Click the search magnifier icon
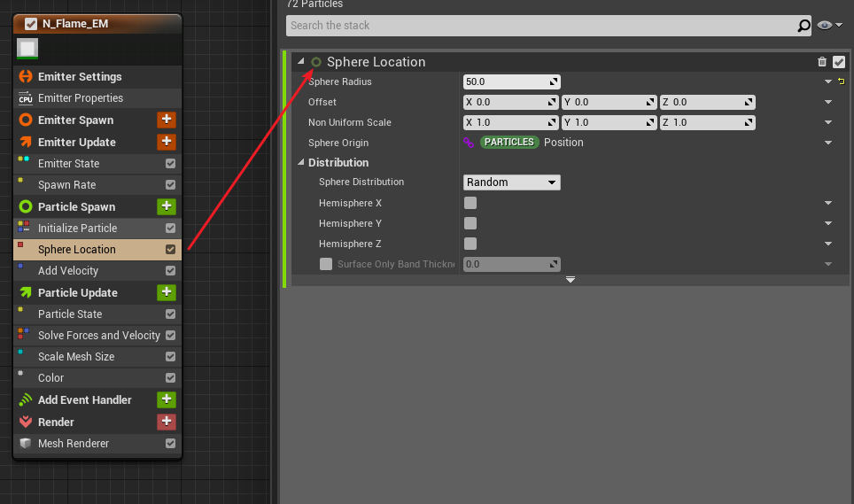 [x=804, y=26]
